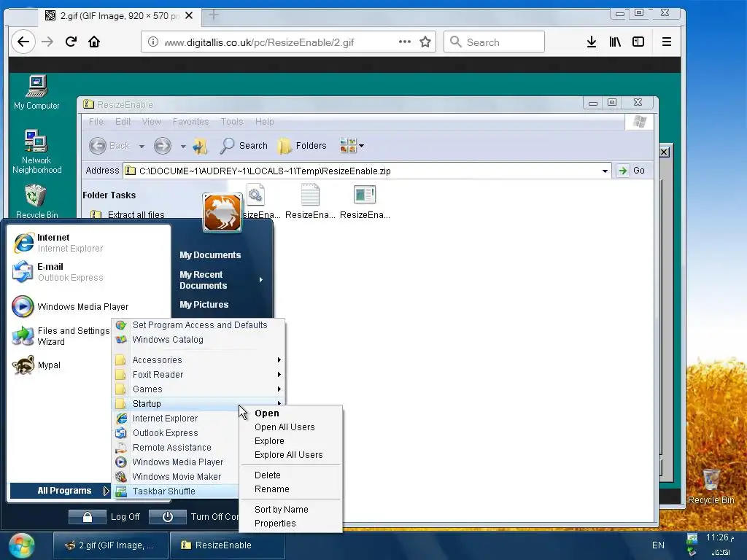Go back using browser back arrow
This screenshot has height=560, width=747.
[23, 42]
